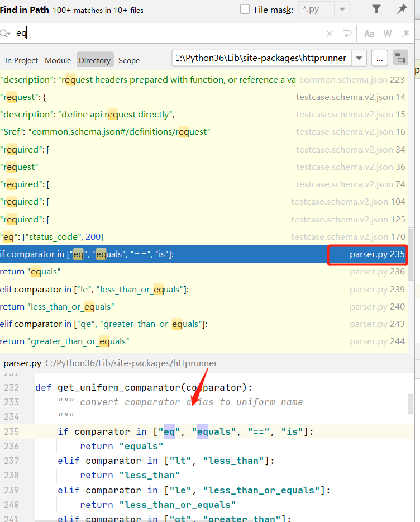Click Find in Path title label
The width and height of the screenshot is (420, 522).
point(25,10)
